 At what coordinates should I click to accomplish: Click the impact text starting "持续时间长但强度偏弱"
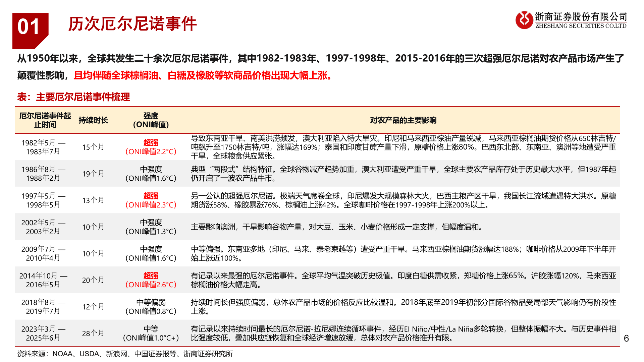404,306
